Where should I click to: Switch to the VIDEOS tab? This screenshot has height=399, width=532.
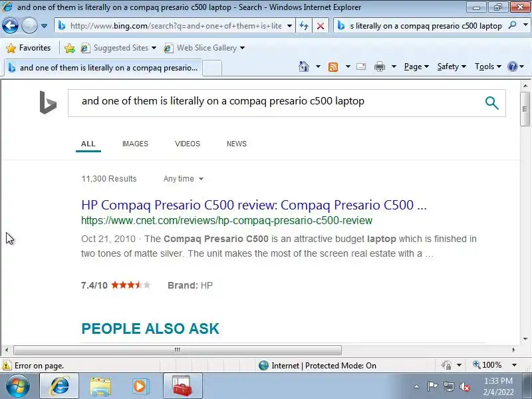[x=188, y=144]
